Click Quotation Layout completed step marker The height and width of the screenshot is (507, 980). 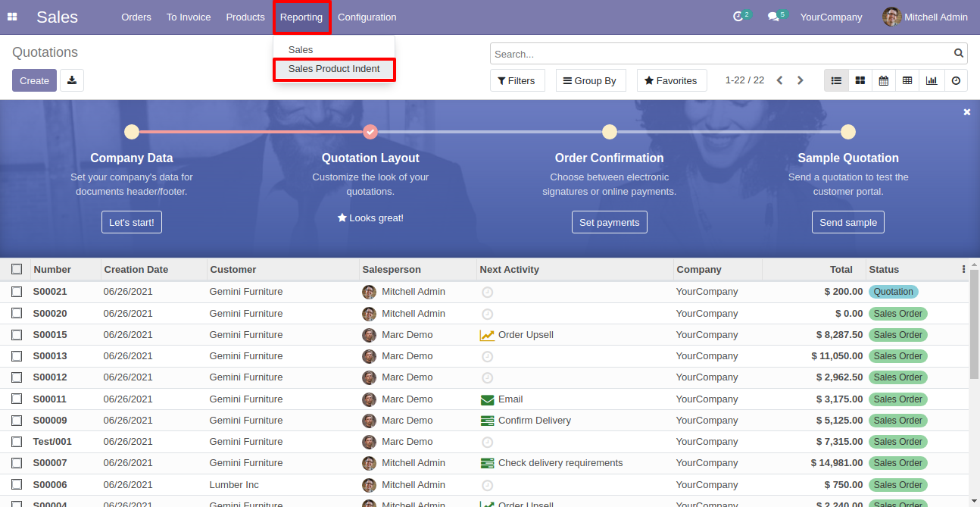pyautogui.click(x=370, y=132)
